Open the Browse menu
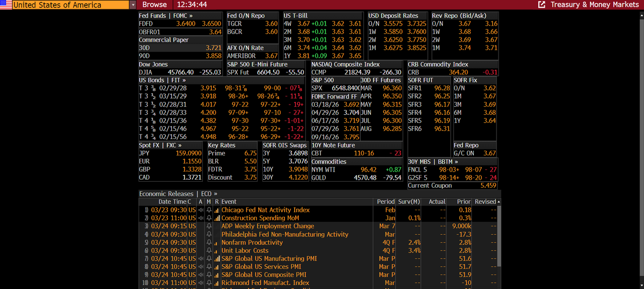644x289 pixels. click(155, 5)
